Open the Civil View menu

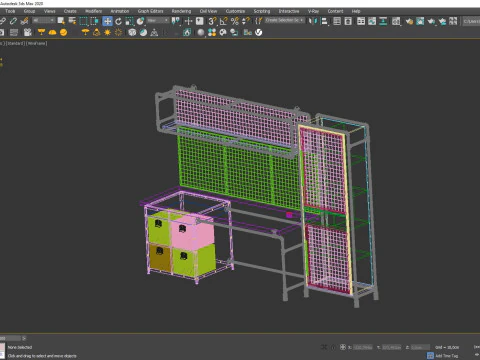pyautogui.click(x=208, y=11)
